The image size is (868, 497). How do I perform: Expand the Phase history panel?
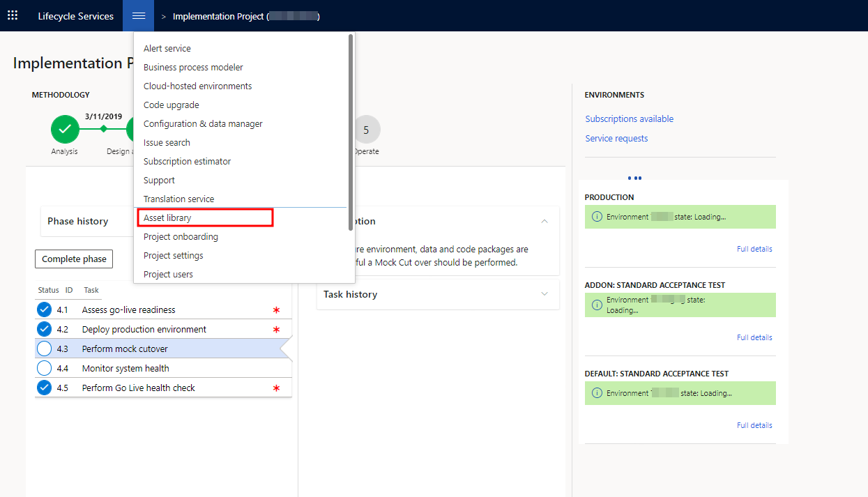click(x=78, y=221)
